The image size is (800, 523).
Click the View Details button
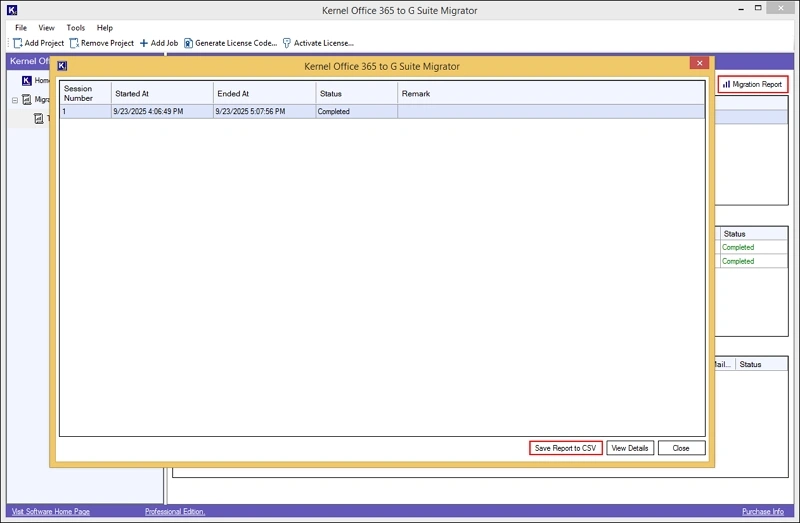[630, 448]
